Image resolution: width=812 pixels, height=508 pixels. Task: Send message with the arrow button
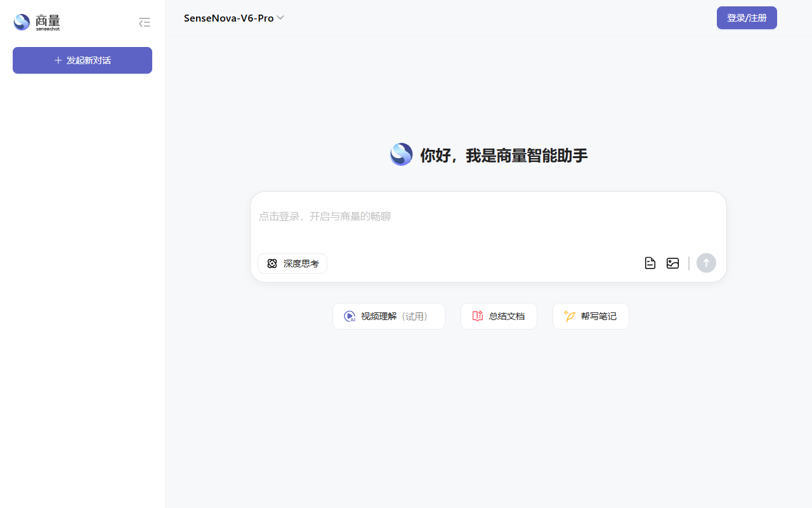click(706, 263)
